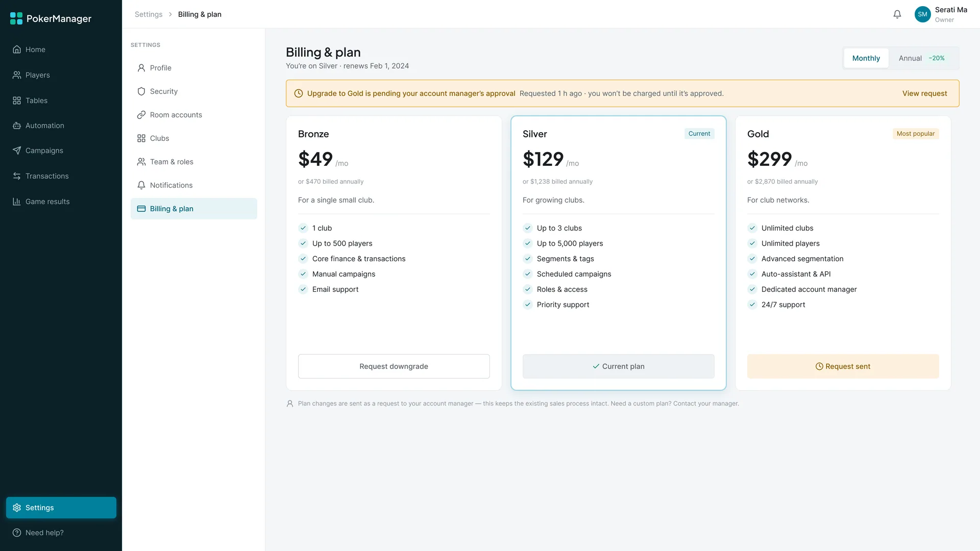
Task: Click the Need help question icon
Action: [17, 533]
